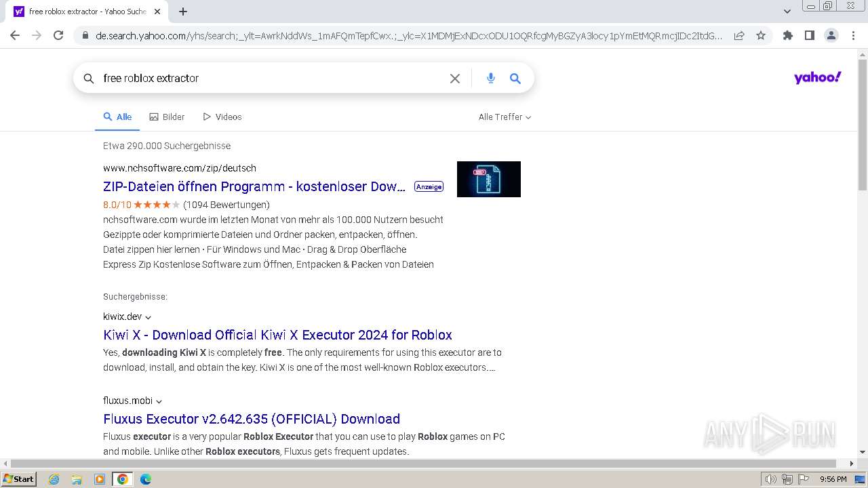Click the magnifier icon inside the search box

89,79
